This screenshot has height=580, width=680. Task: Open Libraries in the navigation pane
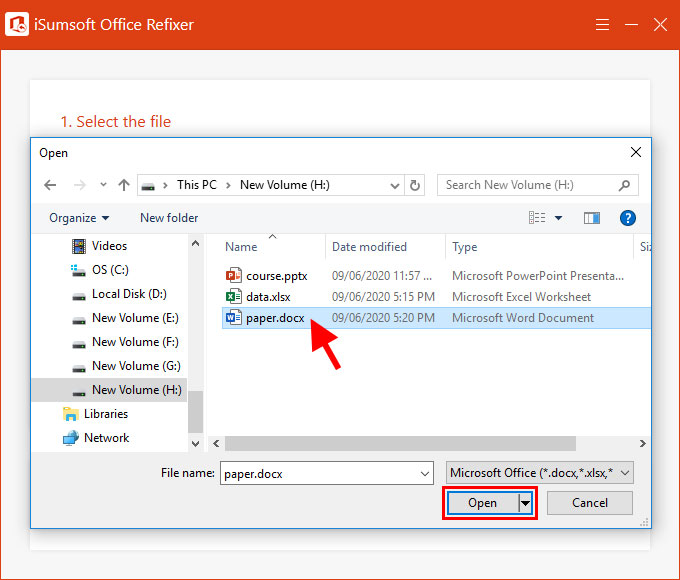[106, 414]
